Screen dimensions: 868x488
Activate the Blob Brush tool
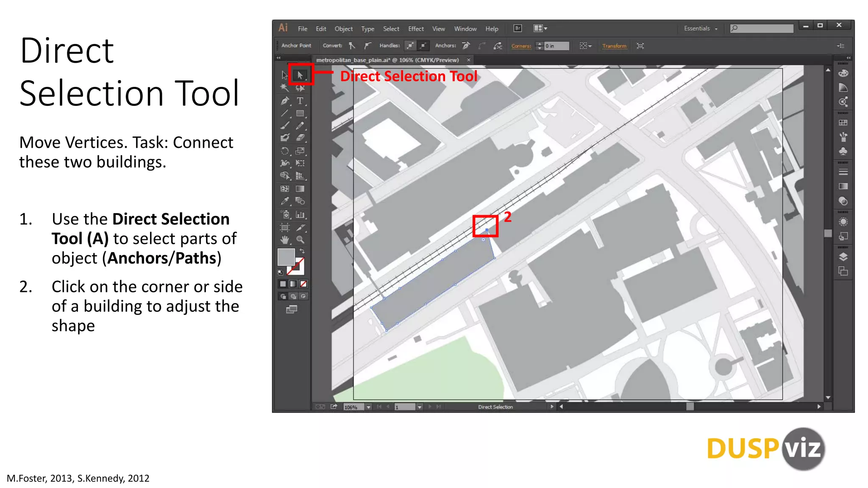click(x=285, y=138)
